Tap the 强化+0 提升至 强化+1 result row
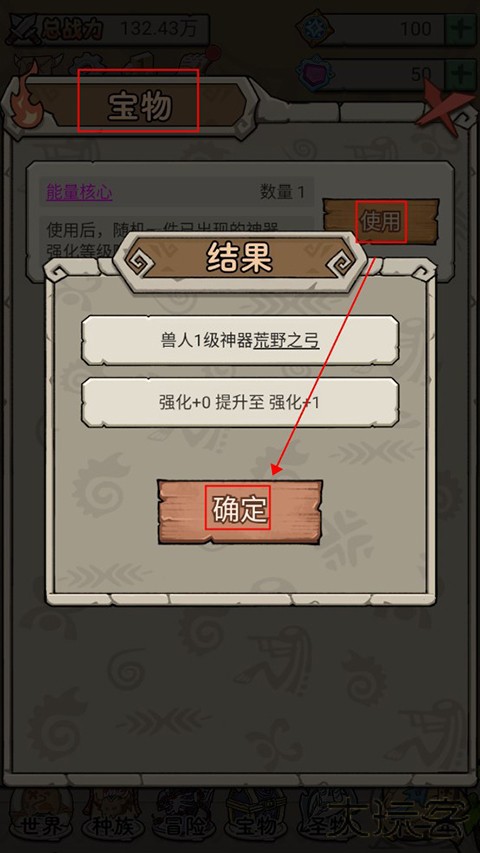The image size is (480, 853). coord(240,403)
